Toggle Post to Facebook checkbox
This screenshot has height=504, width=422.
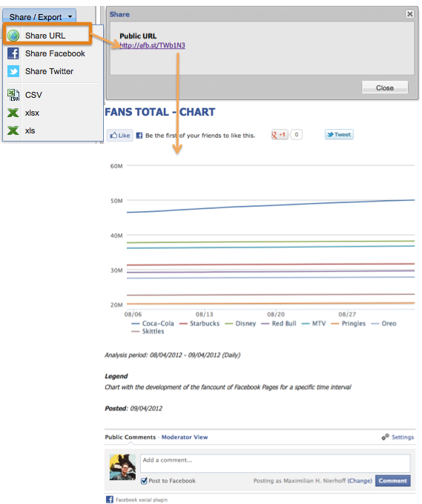[x=144, y=481]
